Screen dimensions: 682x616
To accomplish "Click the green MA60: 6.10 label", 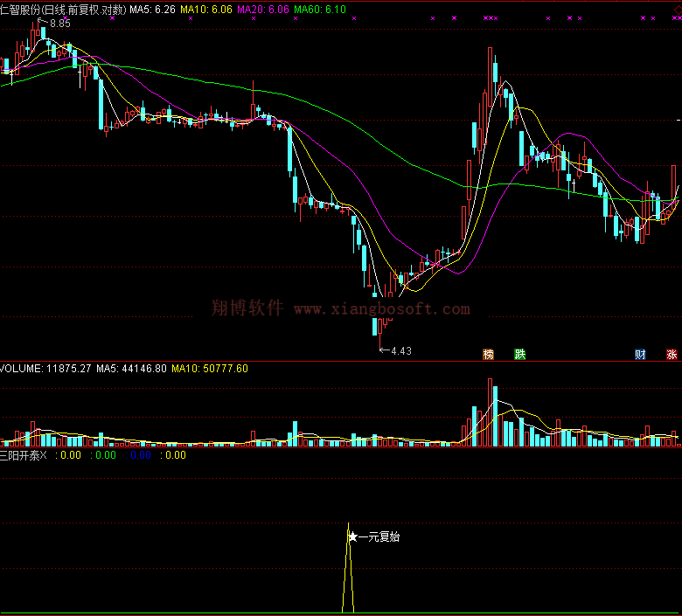I will [320, 9].
